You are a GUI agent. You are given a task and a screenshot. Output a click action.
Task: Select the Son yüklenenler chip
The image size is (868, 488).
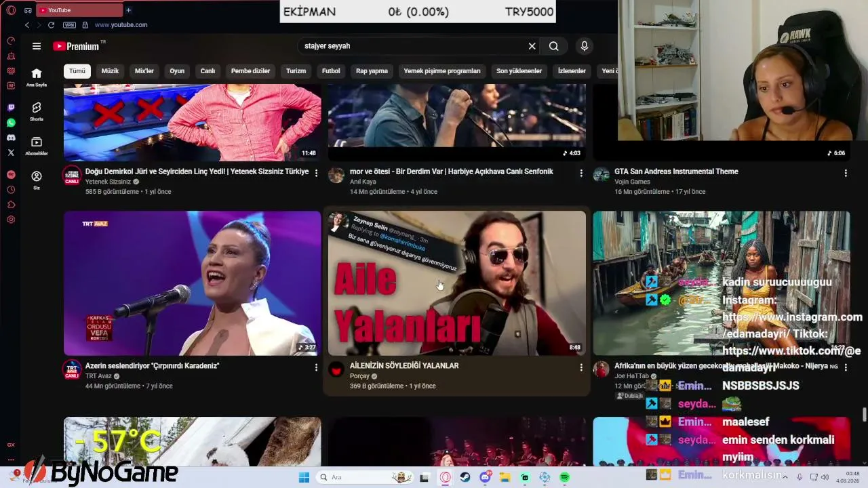pos(519,70)
